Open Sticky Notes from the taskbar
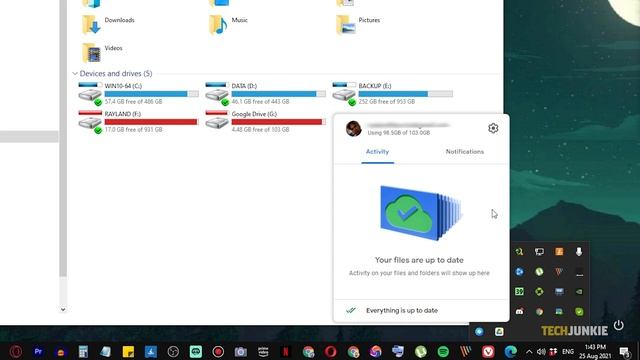The height and width of the screenshot is (360, 640). [128, 351]
